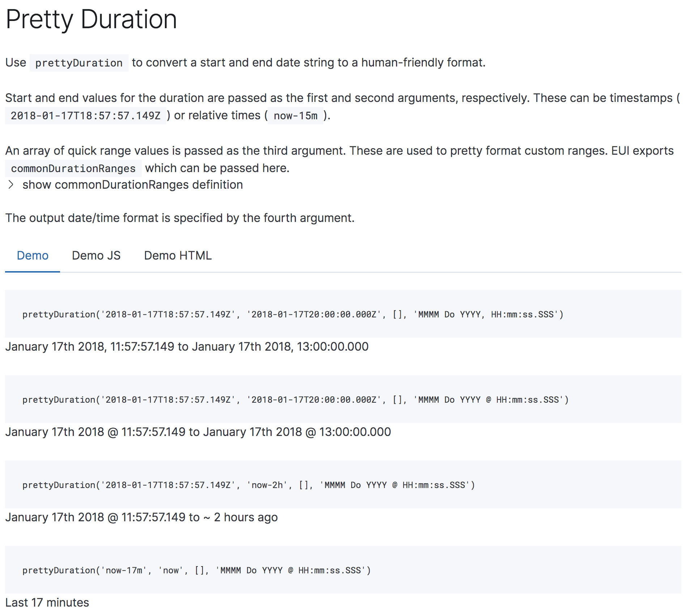Click the output ending in "@ 13:00:00.000"
685x616 pixels.
pos(198,432)
